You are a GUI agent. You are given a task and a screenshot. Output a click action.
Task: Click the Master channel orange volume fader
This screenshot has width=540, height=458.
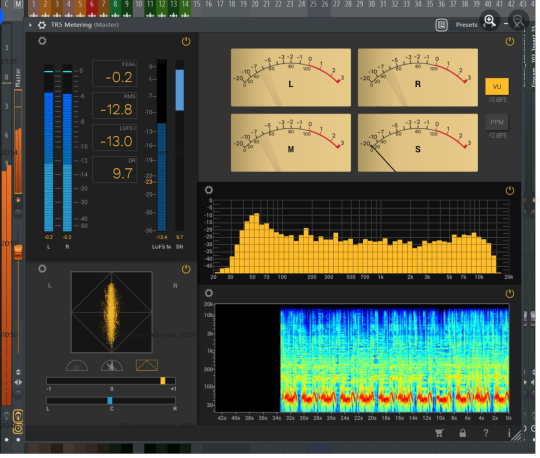[x=18, y=252]
